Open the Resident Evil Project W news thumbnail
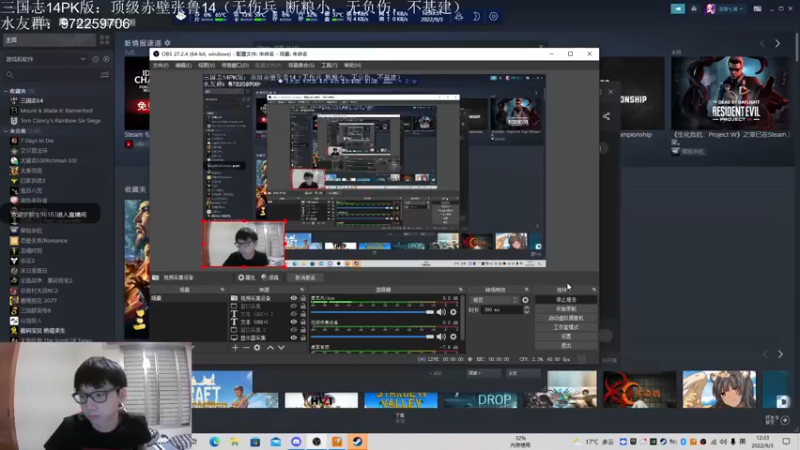 pyautogui.click(x=730, y=93)
